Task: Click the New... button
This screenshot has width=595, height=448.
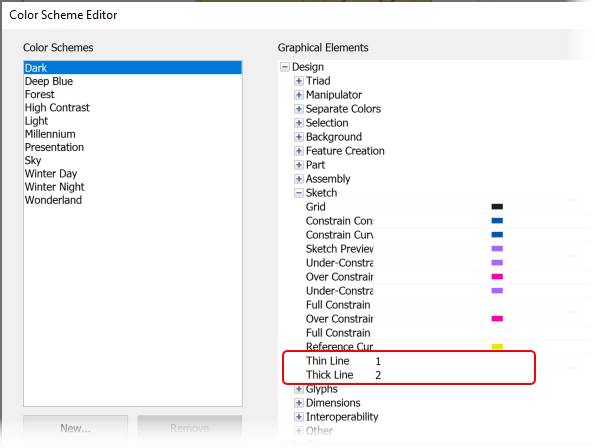Action: 76,428
